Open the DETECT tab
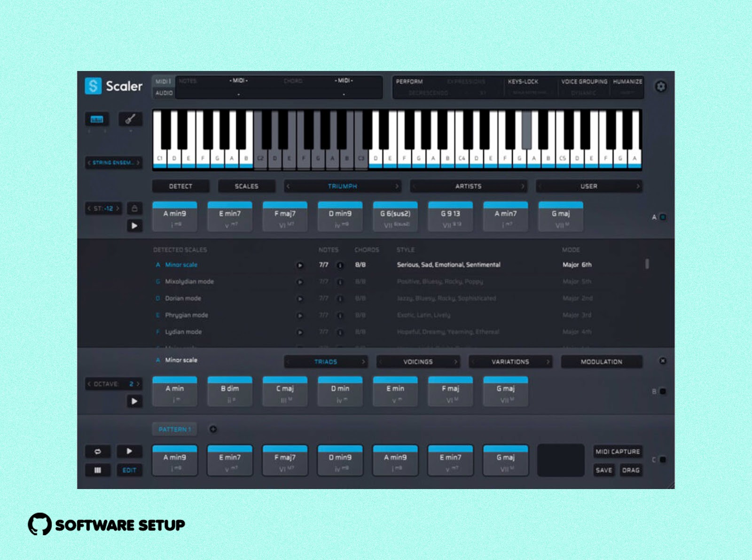 coord(180,187)
